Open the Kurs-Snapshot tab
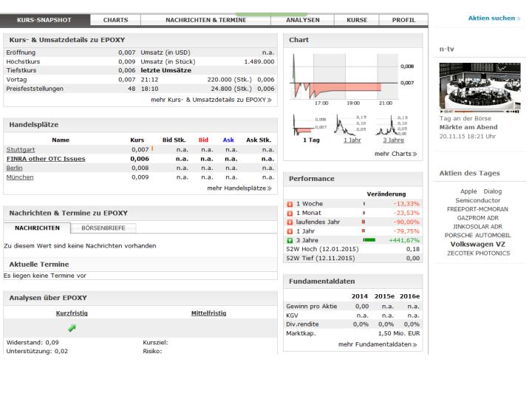 pos(45,20)
